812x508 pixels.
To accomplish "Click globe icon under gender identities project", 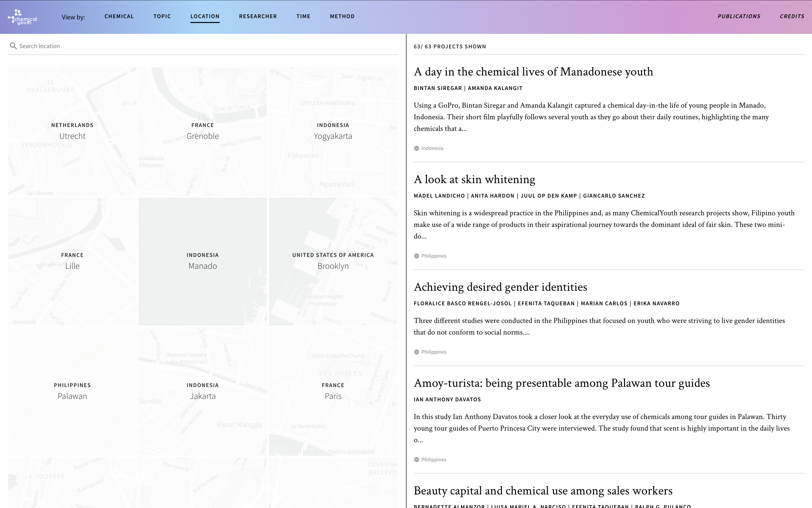I will tap(416, 352).
